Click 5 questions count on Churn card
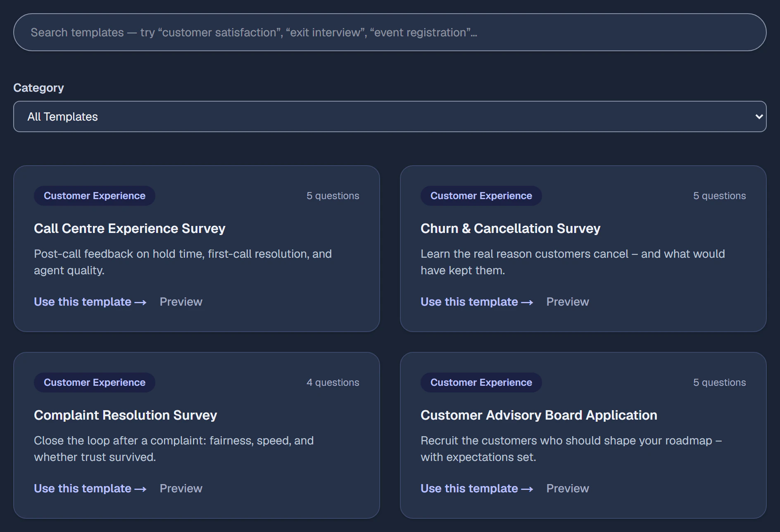This screenshot has height=532, width=780. 720,196
